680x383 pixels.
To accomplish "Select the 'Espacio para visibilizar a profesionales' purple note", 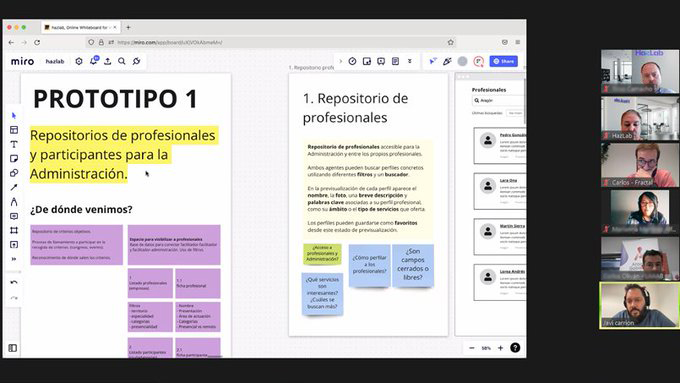I will point(174,245).
